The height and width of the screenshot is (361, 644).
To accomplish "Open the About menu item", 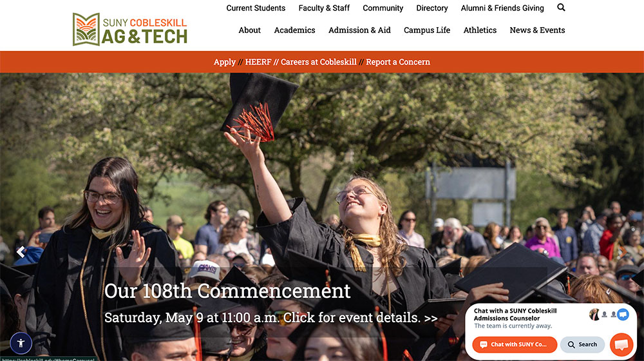I will click(x=249, y=30).
